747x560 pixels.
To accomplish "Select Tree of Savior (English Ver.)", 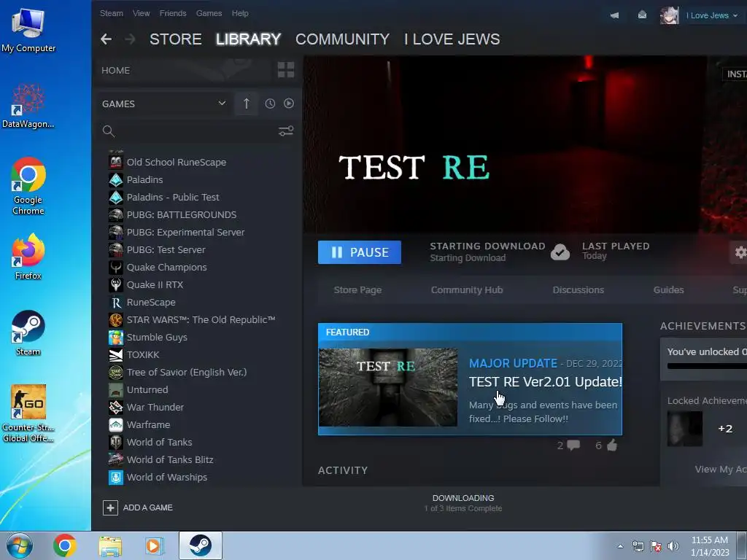I will 187,373.
